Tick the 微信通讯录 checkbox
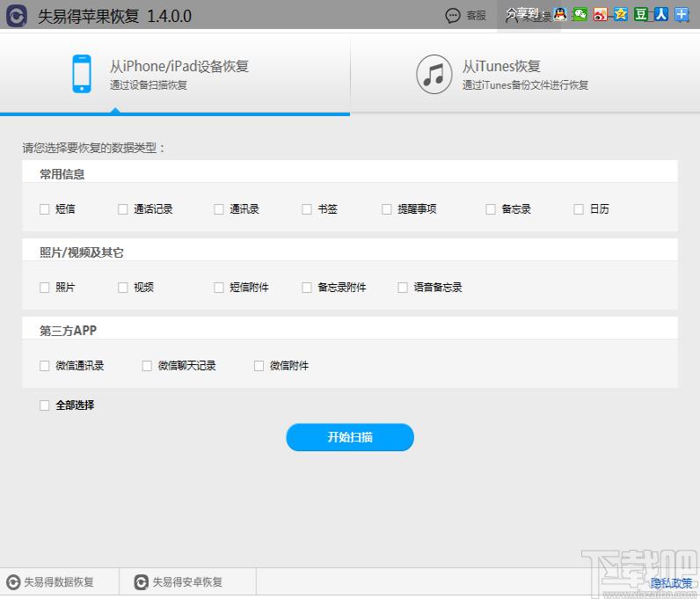 click(44, 366)
